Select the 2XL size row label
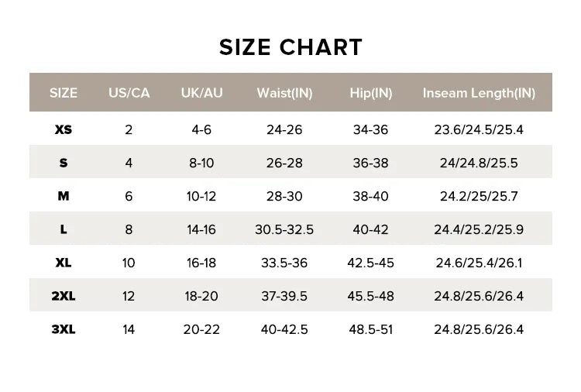 (64, 296)
